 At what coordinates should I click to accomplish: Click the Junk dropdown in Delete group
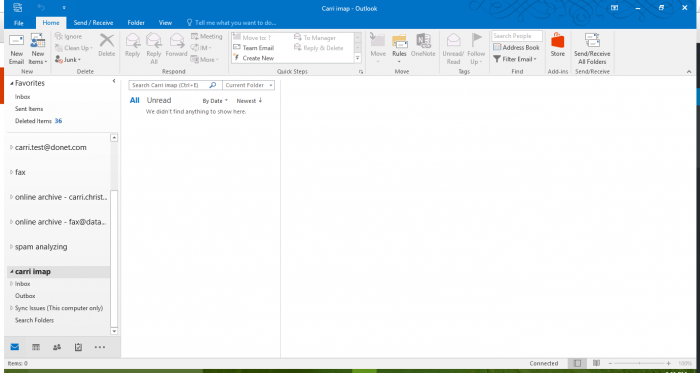68,59
